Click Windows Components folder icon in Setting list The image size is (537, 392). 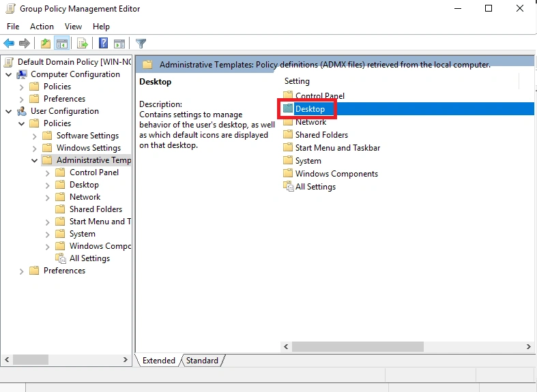288,173
